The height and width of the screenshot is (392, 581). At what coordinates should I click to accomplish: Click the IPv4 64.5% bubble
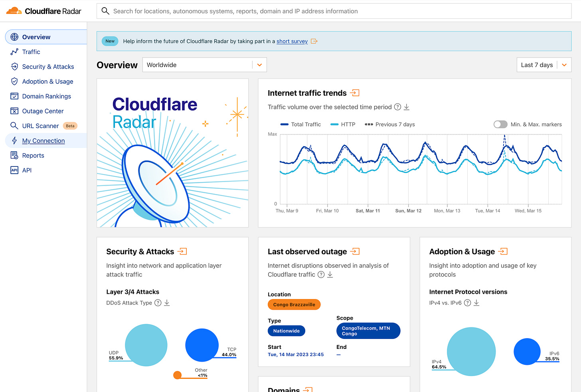click(471, 352)
